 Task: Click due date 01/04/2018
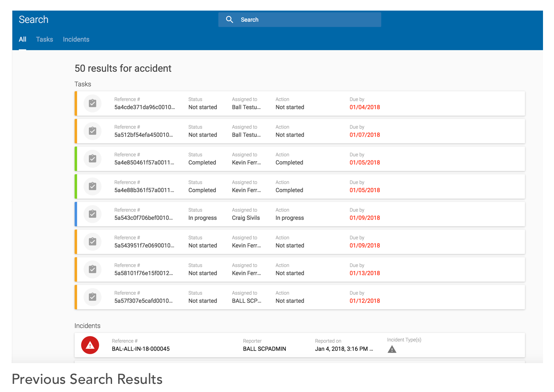pos(365,107)
